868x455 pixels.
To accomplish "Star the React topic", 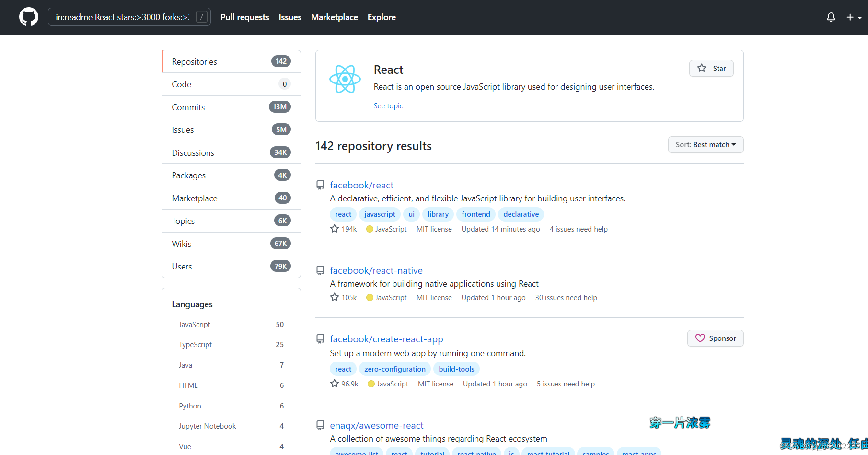I will click(x=711, y=68).
